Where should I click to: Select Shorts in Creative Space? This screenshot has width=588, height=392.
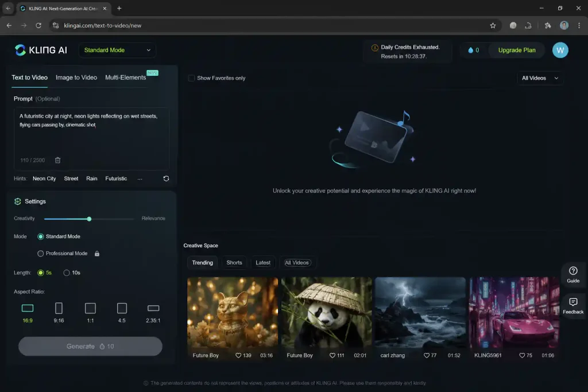[x=234, y=263]
